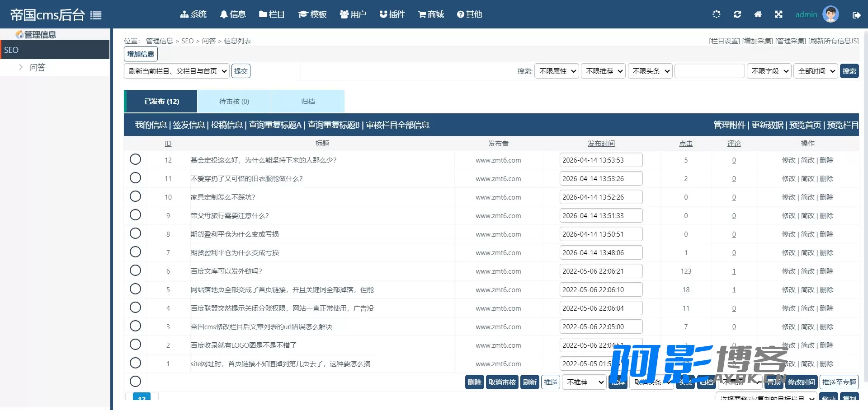This screenshot has height=410, width=868.
Task: Click the 搜索 search button
Action: [849, 71]
